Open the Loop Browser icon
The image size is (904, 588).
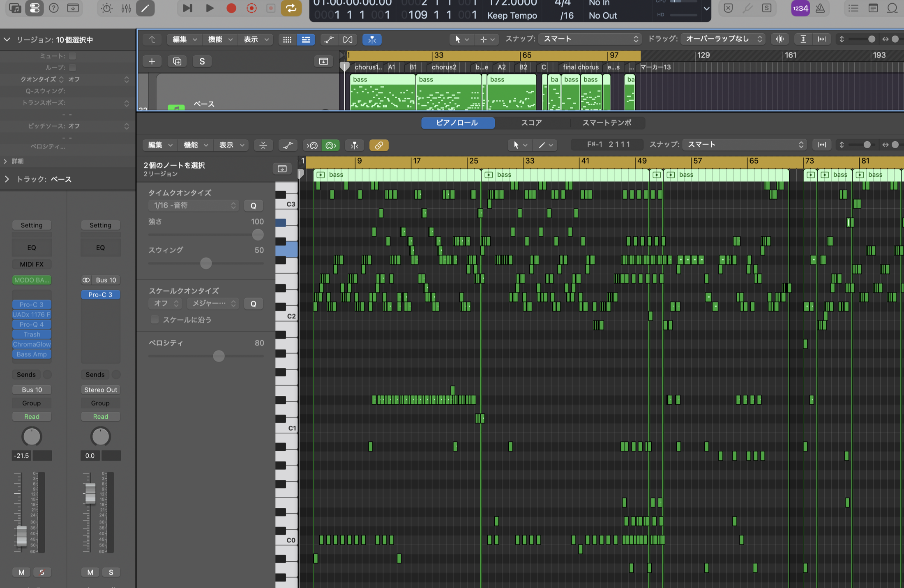click(892, 8)
